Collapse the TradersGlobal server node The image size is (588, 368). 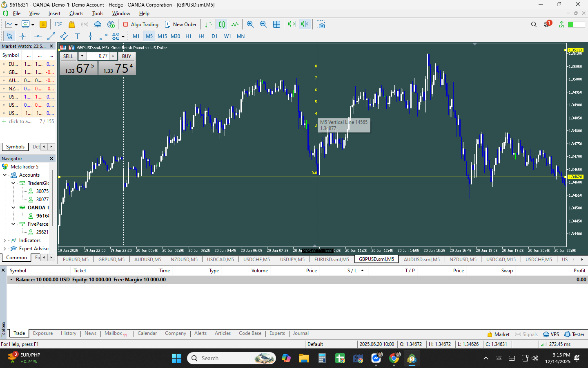tap(13, 183)
